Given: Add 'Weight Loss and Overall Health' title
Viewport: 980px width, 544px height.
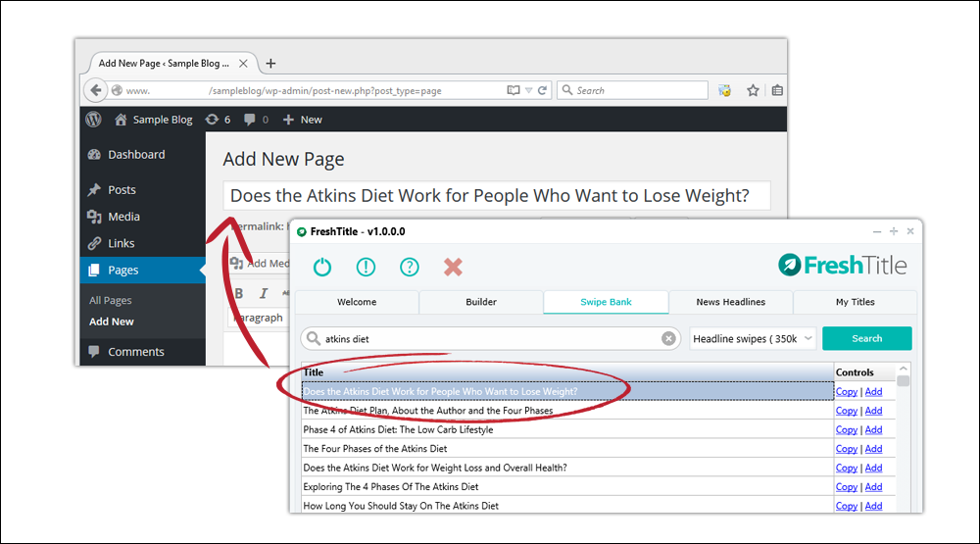Looking at the screenshot, I should (874, 468).
